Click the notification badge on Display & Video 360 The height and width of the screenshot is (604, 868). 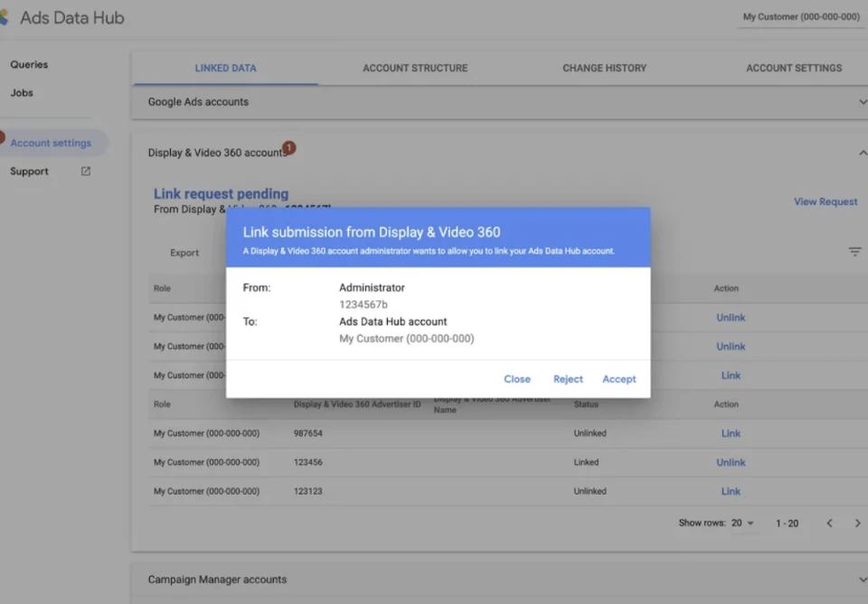pos(289,147)
